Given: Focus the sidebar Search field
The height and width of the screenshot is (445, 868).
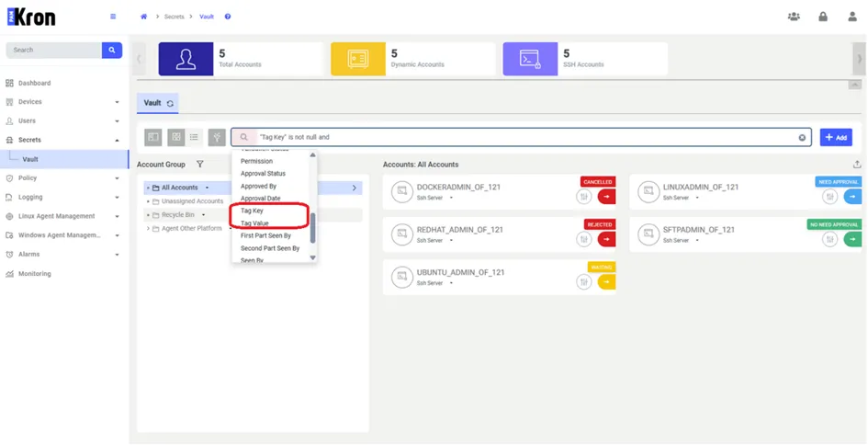Looking at the screenshot, I should pos(53,50).
